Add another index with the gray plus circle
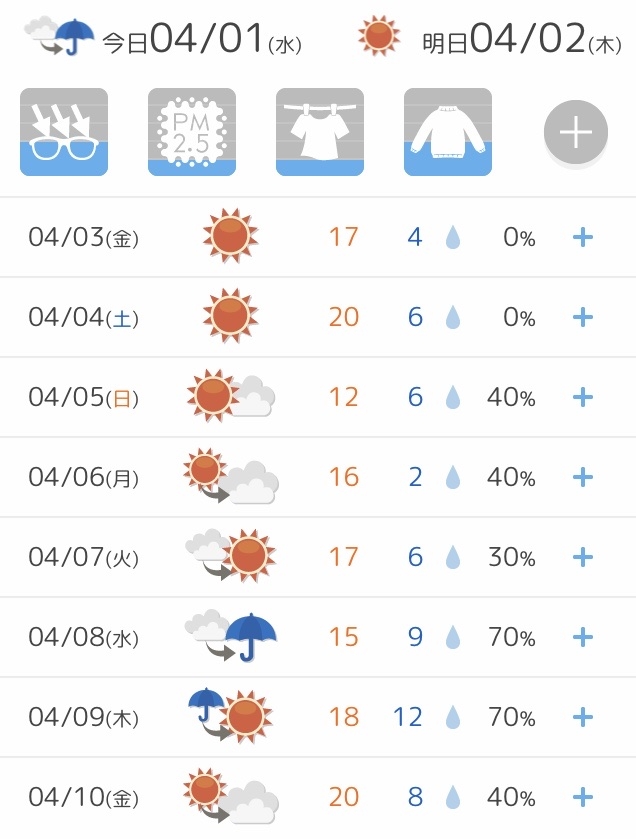Viewport: 636px width, 839px height. pos(576,132)
